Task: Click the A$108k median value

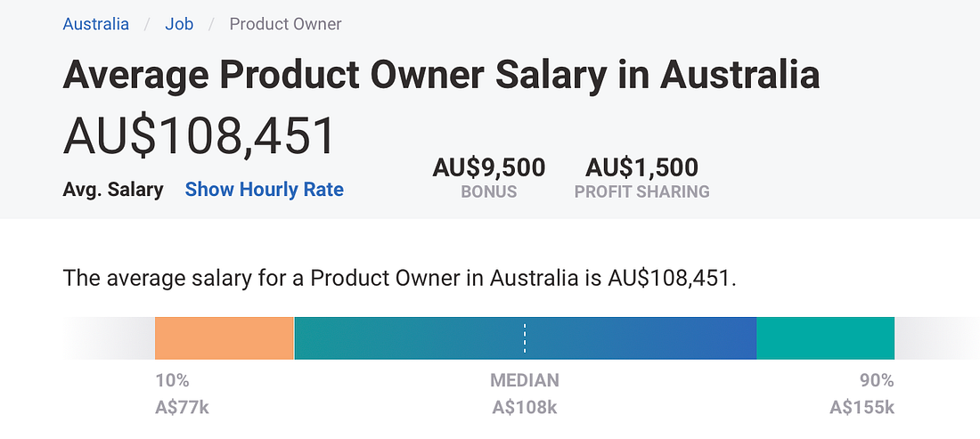Action: (525, 408)
